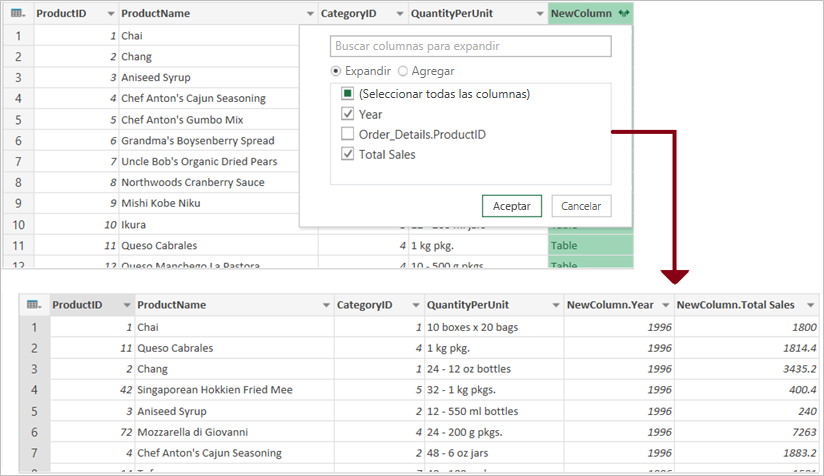Screen dimensions: 824x476
Task: Click the expand icon on NewColumn header
Action: [624, 13]
